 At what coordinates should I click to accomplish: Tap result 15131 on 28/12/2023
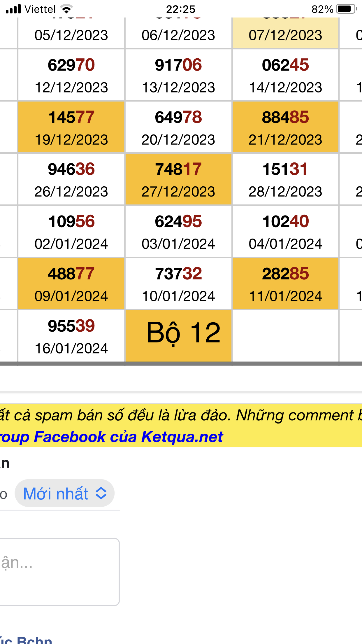pyautogui.click(x=285, y=179)
